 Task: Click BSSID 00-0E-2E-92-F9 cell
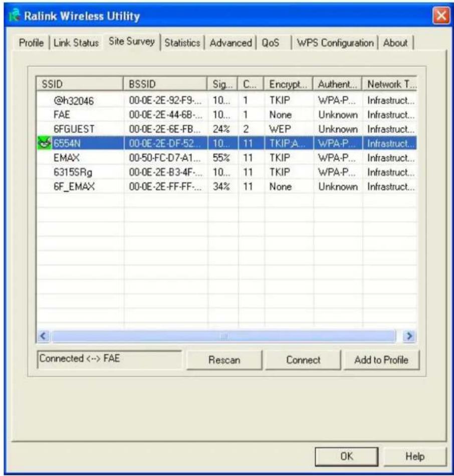pos(164,100)
